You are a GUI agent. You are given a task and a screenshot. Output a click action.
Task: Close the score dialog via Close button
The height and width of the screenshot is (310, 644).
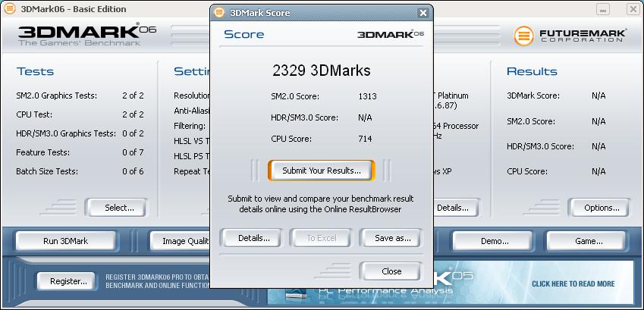click(391, 271)
